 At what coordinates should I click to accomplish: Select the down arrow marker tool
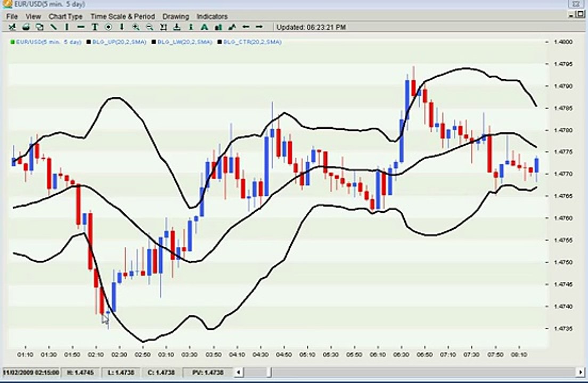pos(121,27)
